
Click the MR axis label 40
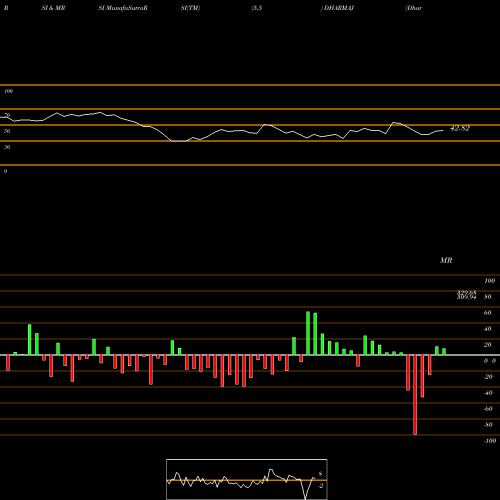(x=487, y=328)
